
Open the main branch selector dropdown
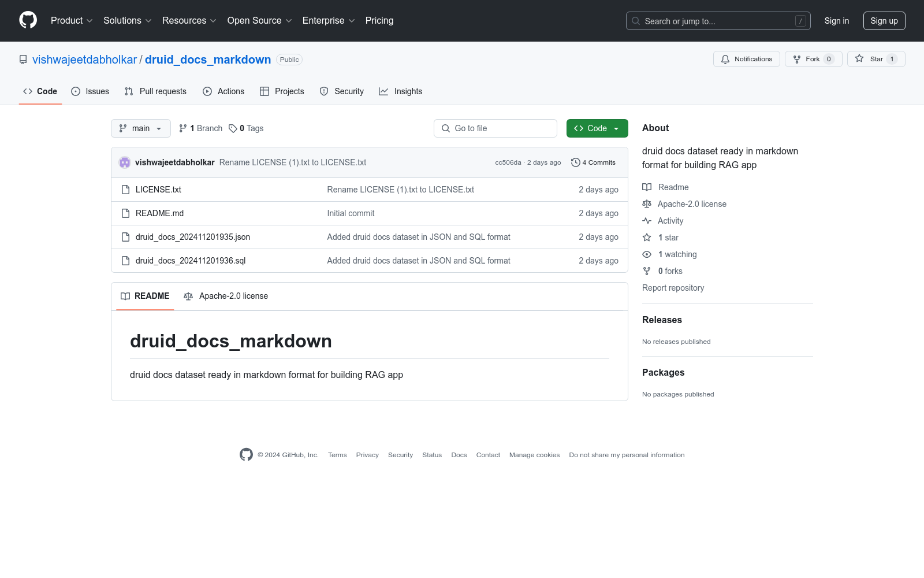click(x=141, y=128)
